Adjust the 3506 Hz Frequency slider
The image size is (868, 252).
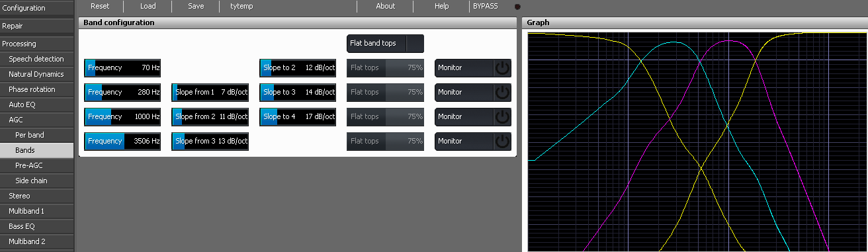tap(122, 141)
